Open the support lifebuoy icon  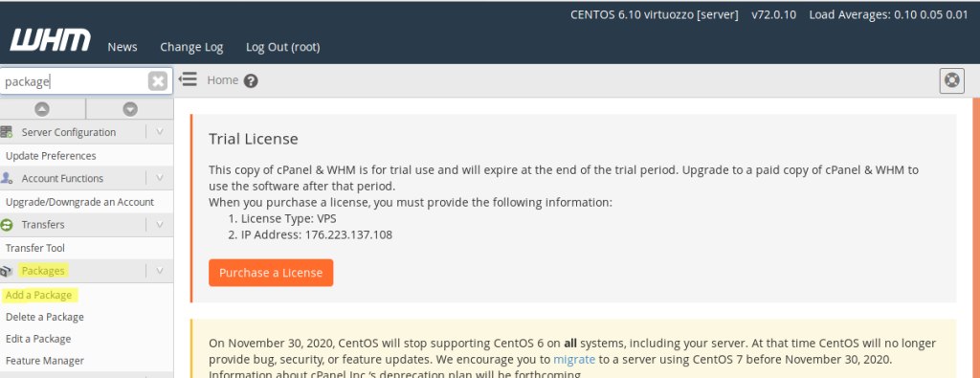[952, 80]
